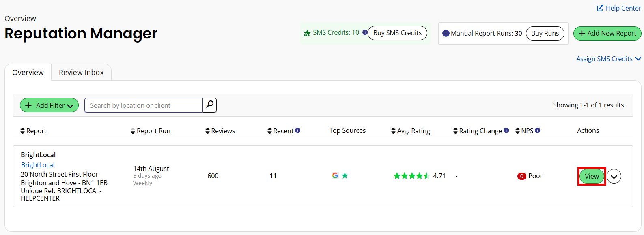Sort the table by Reviews column
Viewport: 644px width, 235px height.
coord(220,131)
